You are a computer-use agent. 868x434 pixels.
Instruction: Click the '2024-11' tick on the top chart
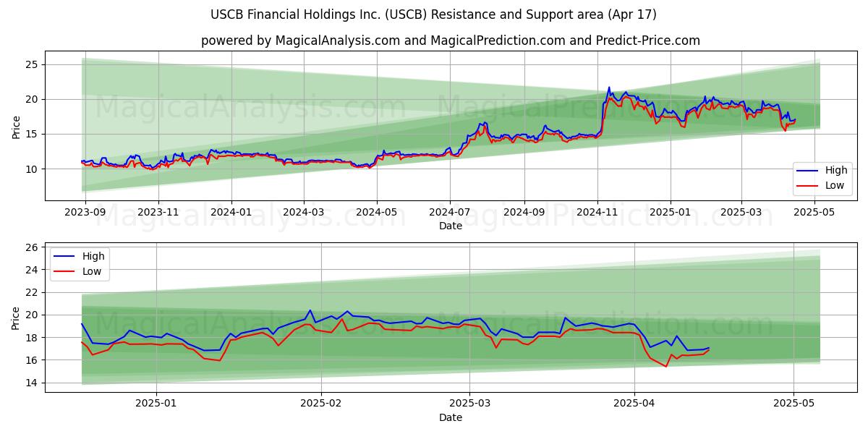597,212
